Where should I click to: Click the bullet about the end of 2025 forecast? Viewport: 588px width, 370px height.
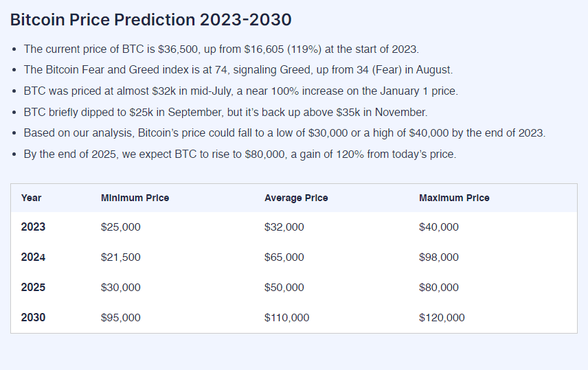click(x=240, y=154)
